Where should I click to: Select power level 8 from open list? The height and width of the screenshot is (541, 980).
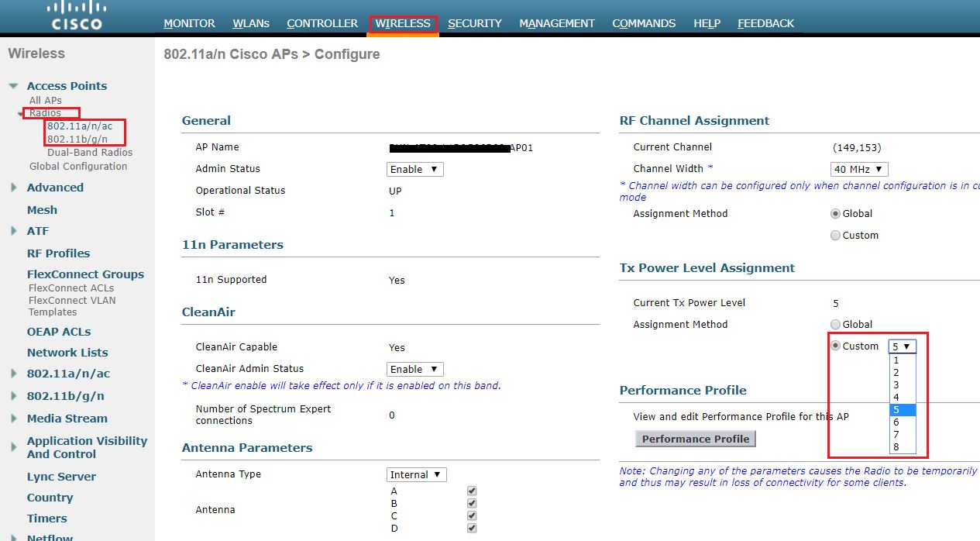[896, 446]
